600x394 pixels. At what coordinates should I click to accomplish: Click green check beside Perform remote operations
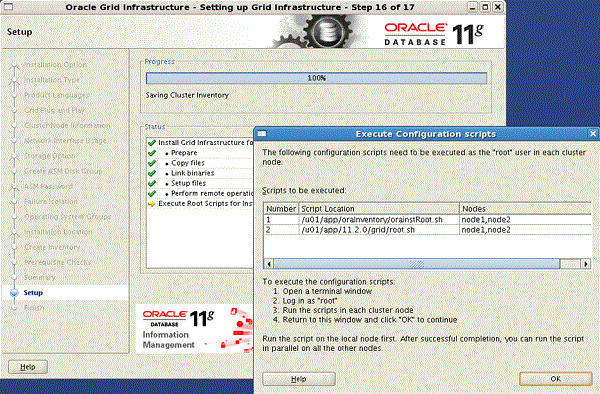tap(152, 194)
